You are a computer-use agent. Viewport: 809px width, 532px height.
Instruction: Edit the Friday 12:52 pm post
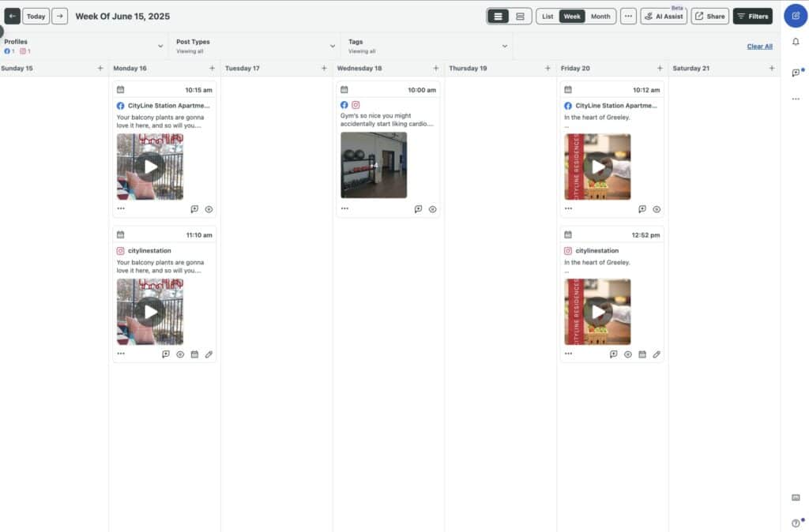point(657,354)
